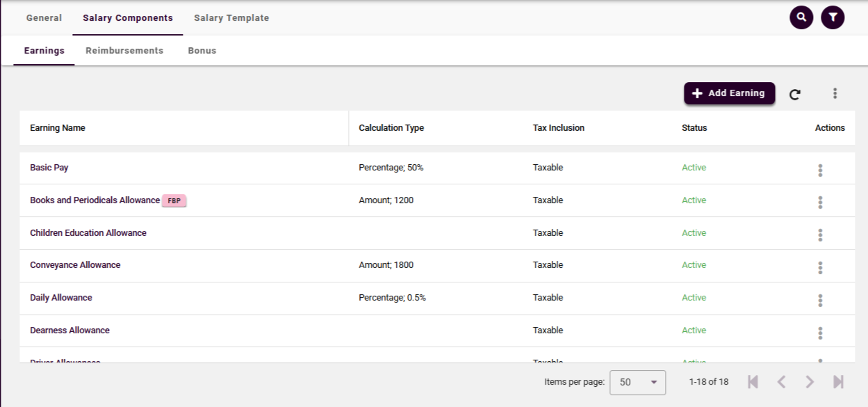Viewport: 868px width, 407px height.
Task: Open actions menu for Daily Allowance
Action: tap(820, 300)
